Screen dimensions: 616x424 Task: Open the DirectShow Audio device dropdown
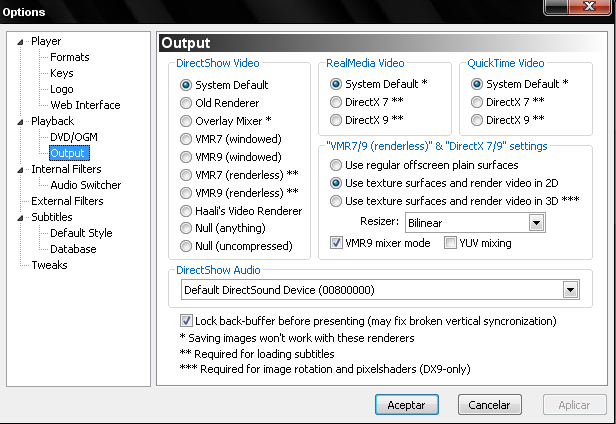point(570,290)
